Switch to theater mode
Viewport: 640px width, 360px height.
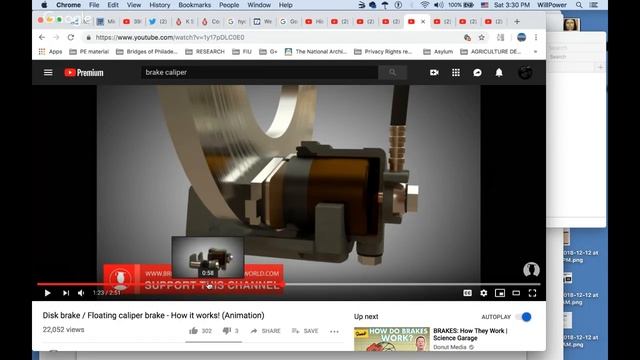pyautogui.click(x=516, y=293)
